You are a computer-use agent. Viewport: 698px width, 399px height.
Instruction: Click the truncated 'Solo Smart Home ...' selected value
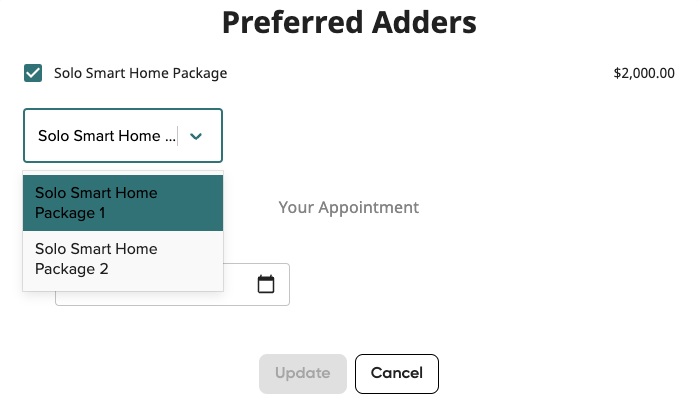[106, 136]
